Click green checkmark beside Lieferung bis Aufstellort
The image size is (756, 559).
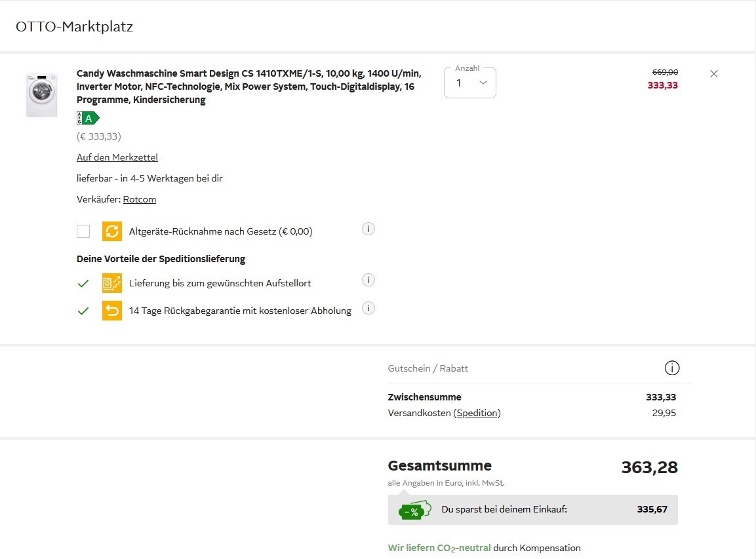point(83,283)
